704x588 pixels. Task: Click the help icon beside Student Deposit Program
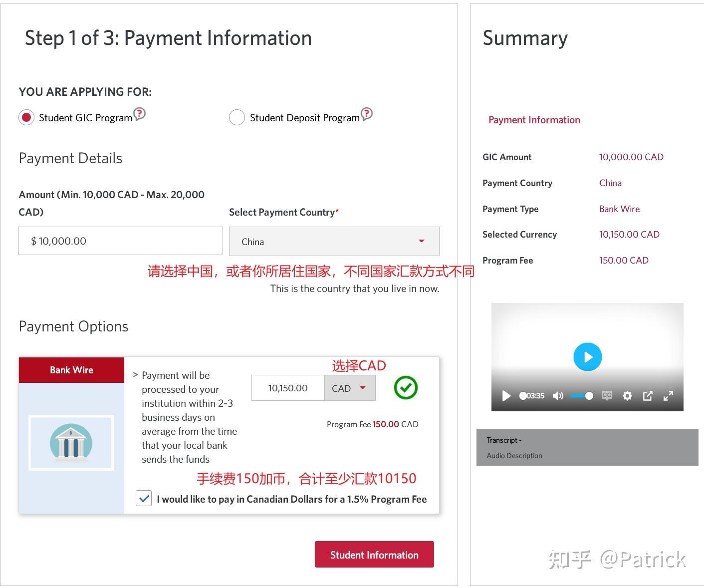pos(367,114)
